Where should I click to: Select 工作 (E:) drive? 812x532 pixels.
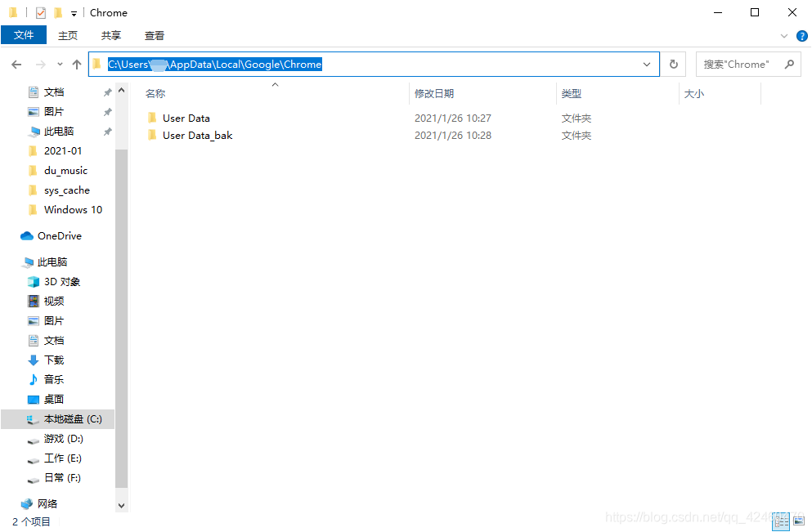coord(62,458)
